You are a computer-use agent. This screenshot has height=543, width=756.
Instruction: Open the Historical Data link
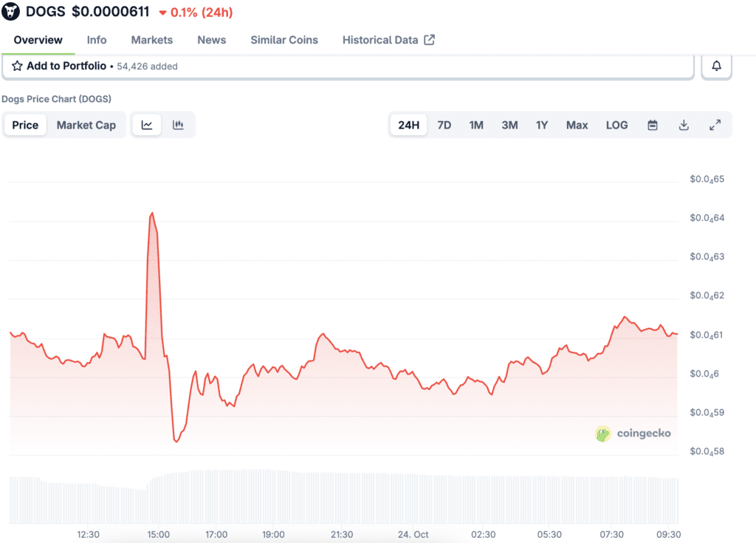tap(388, 40)
